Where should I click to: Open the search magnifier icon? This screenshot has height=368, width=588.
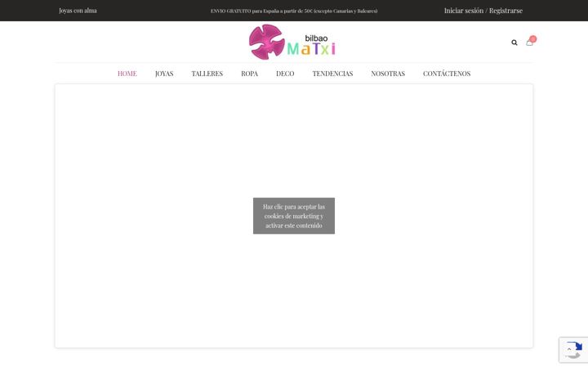pyautogui.click(x=514, y=43)
